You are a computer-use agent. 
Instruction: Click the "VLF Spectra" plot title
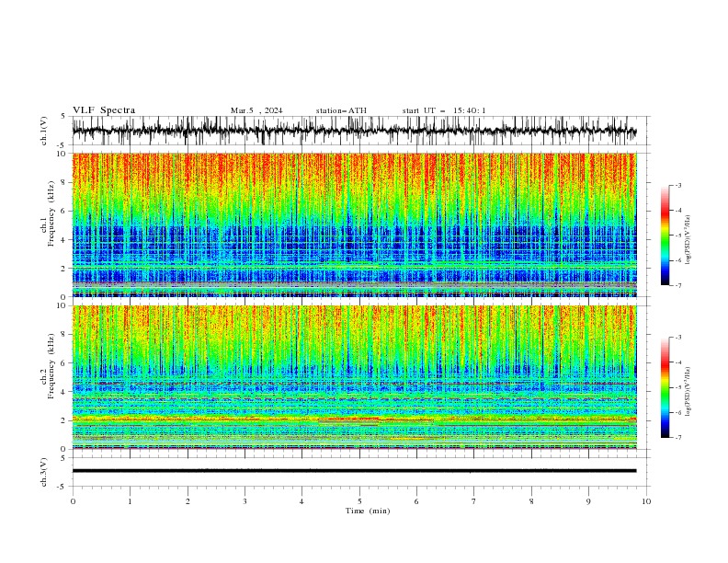click(x=104, y=110)
